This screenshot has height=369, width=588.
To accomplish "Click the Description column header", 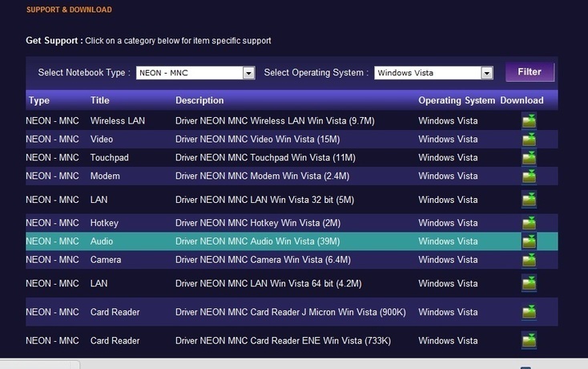I will pyautogui.click(x=199, y=100).
